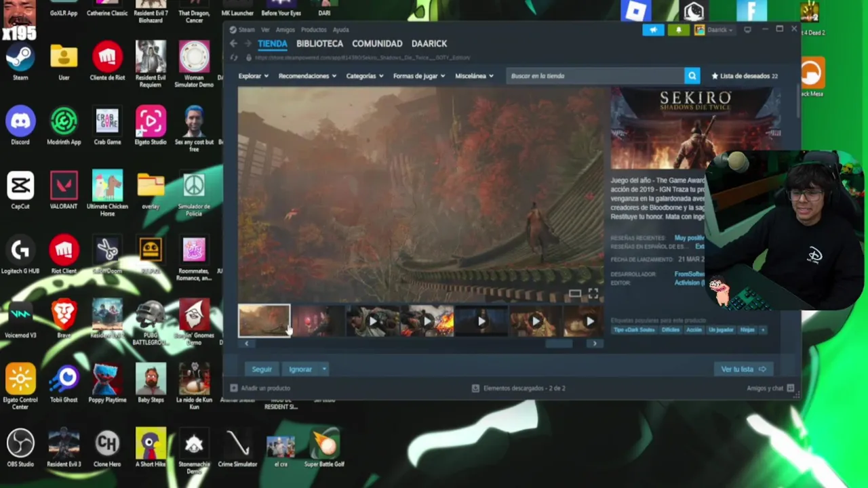Open Modrinth App desktop icon
This screenshot has height=488, width=868.
(x=64, y=125)
